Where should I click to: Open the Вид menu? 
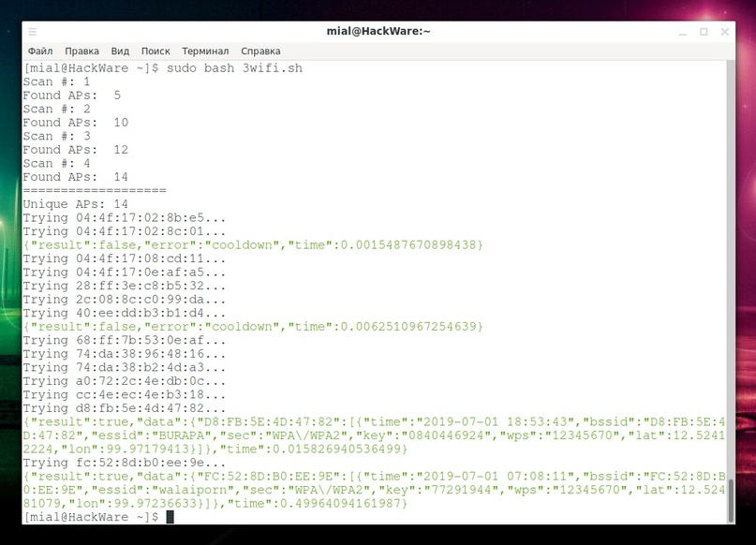click(120, 51)
